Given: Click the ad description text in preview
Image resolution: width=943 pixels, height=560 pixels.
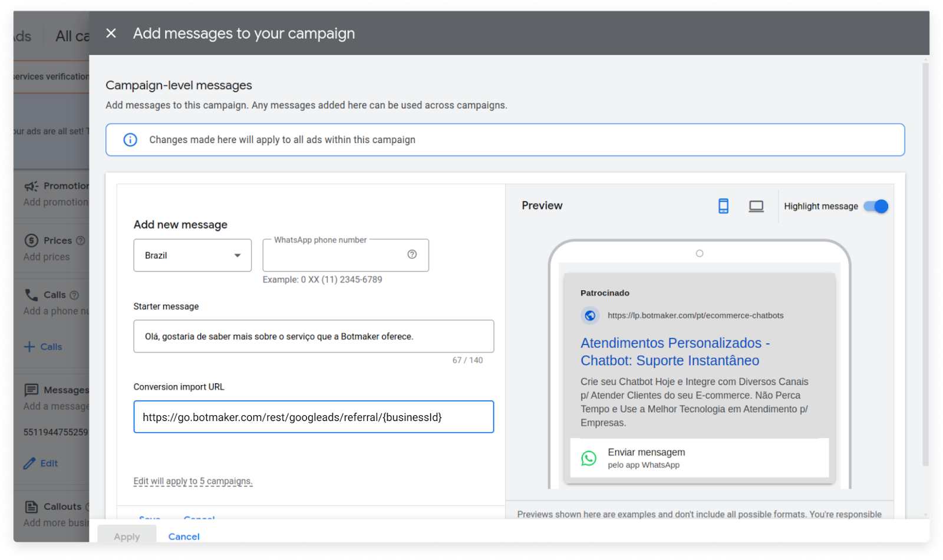Looking at the screenshot, I should point(694,402).
